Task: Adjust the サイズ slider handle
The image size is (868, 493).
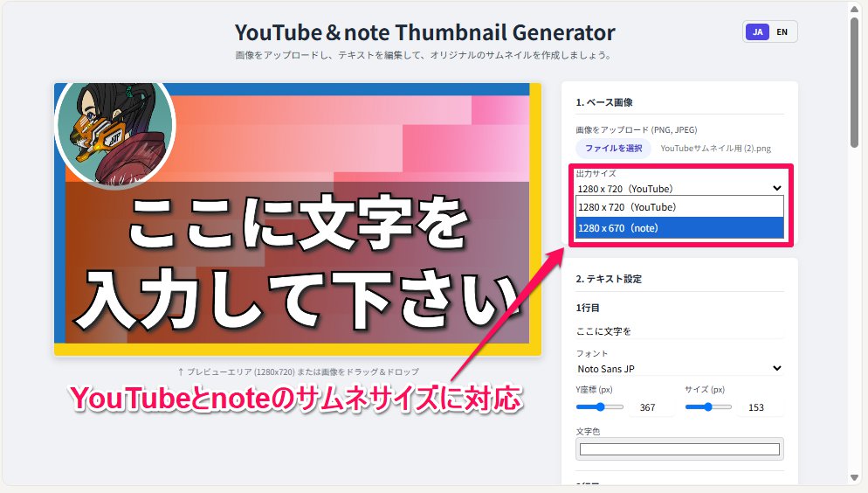Action: tap(708, 407)
